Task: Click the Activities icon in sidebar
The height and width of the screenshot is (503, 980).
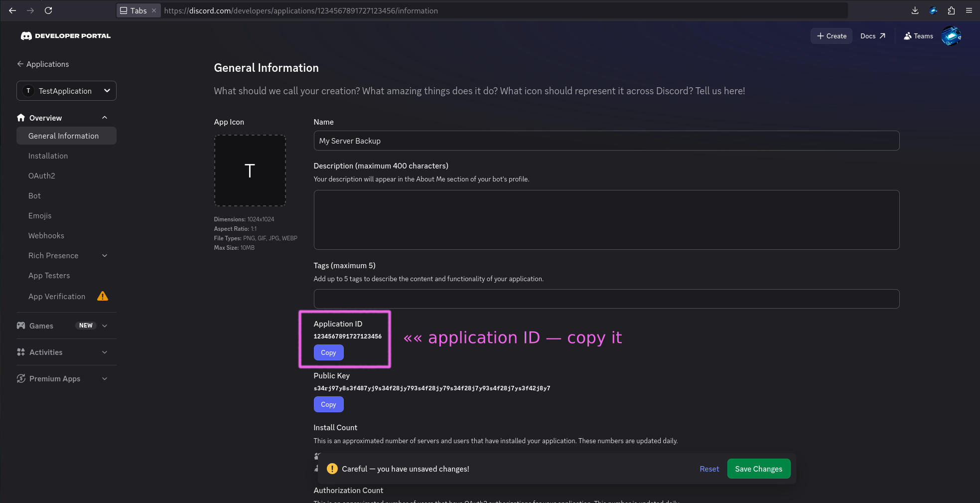Action: 21,352
